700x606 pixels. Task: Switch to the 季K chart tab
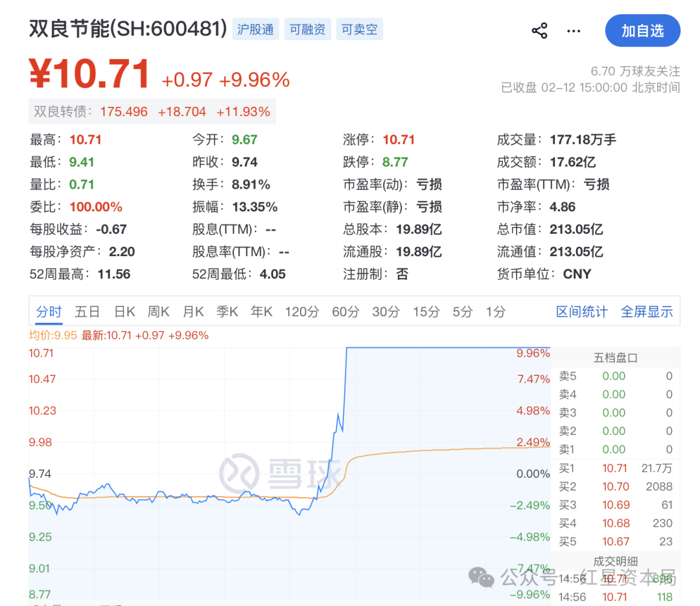coord(227,311)
